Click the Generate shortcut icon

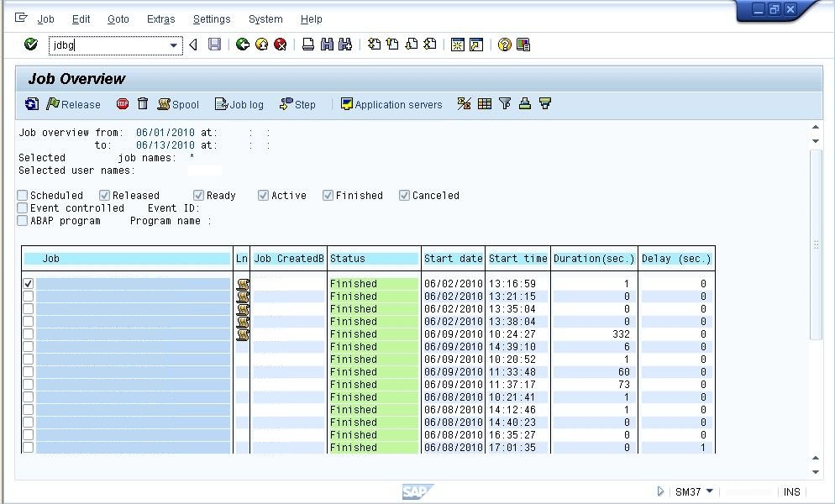pyautogui.click(x=476, y=45)
